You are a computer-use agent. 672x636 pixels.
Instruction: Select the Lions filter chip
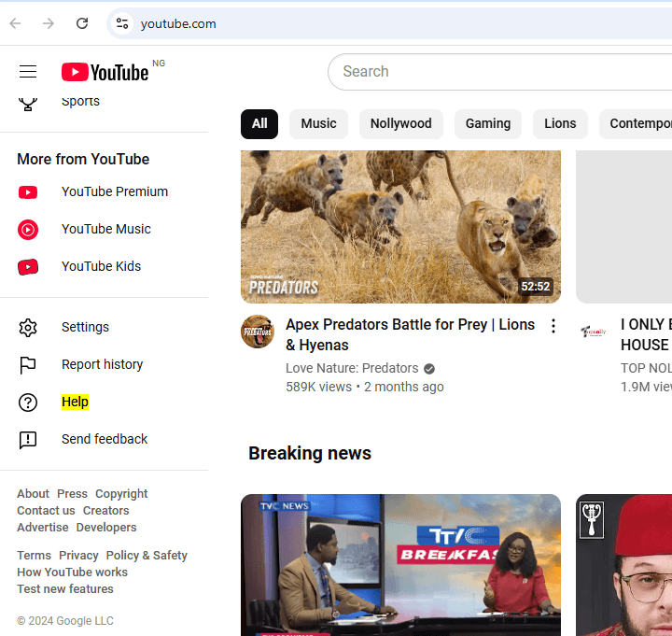(x=560, y=124)
